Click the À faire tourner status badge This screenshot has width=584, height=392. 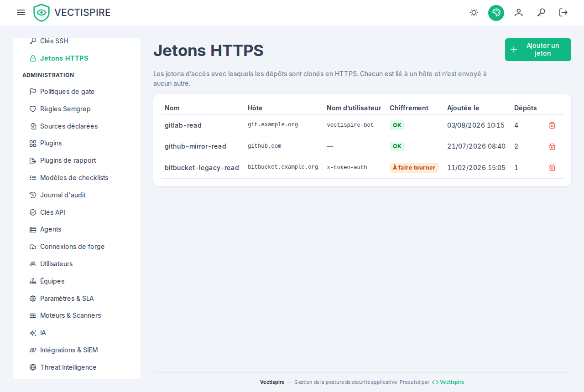(x=414, y=168)
